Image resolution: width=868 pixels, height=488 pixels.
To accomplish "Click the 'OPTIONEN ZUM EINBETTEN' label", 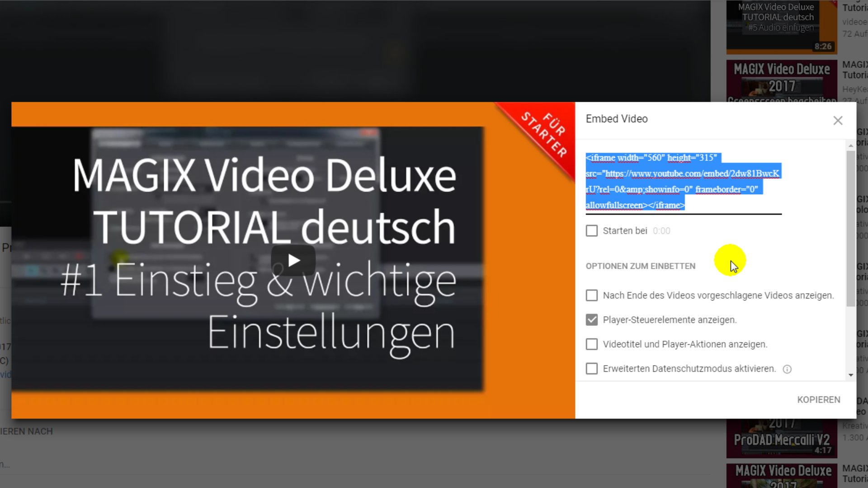I will coord(641,266).
